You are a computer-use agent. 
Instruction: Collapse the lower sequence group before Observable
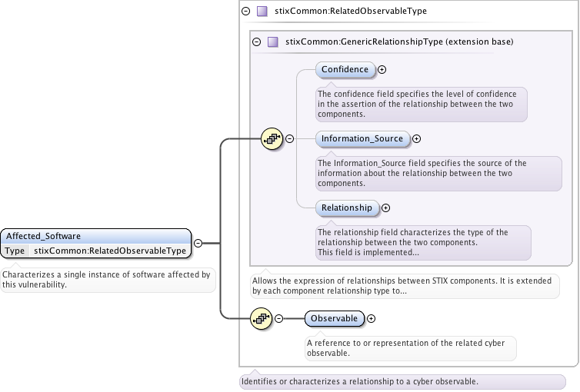coord(279,318)
